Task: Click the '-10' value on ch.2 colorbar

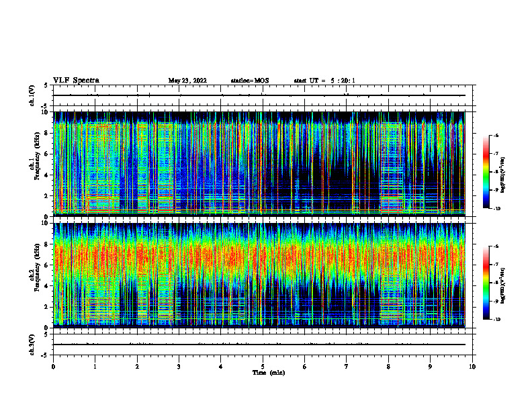Action: 496,320
